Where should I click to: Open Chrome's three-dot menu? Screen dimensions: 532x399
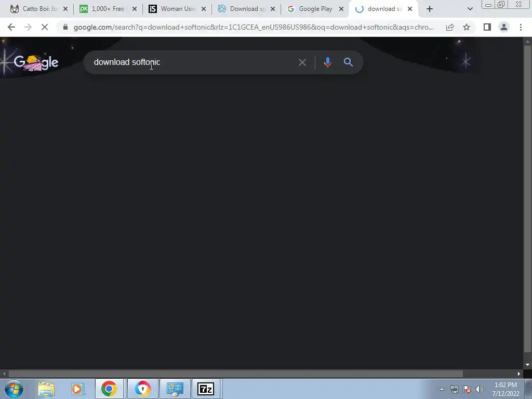[521, 27]
